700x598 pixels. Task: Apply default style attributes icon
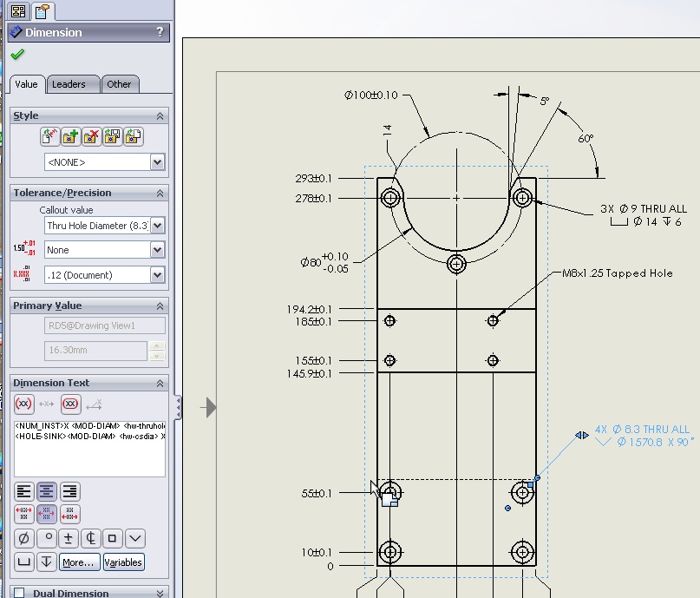point(49,136)
